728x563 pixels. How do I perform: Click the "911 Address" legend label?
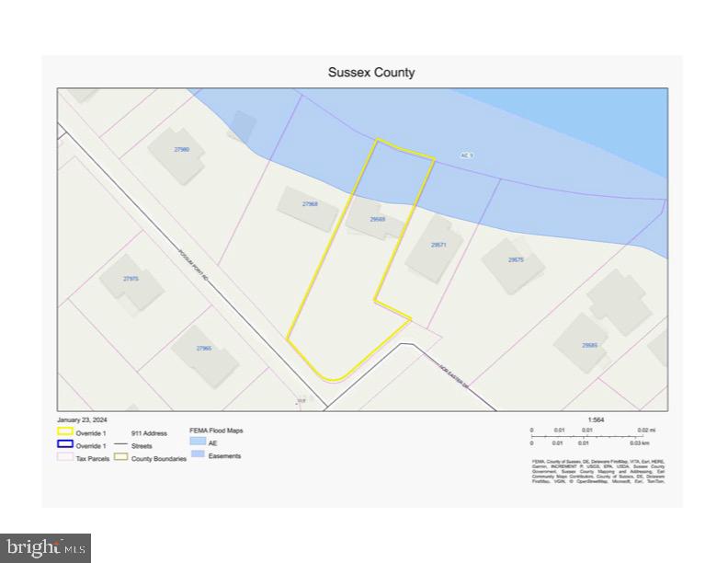[149, 433]
